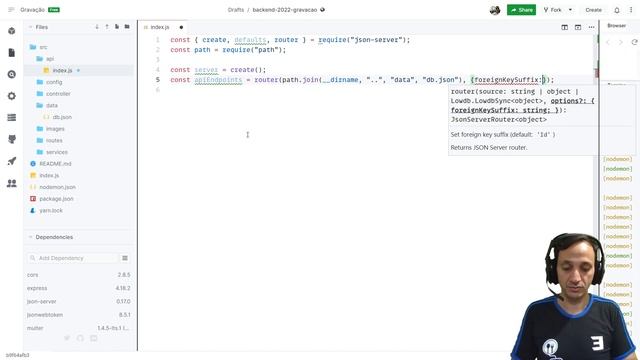Screen dimensions: 640x360
Task: Click the user avatar
Action: (495, 10)
